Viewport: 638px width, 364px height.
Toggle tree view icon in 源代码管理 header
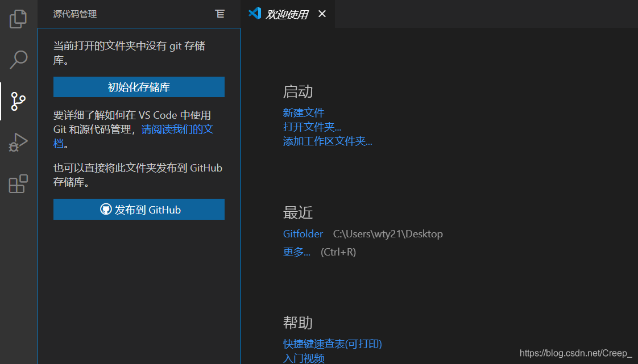(x=219, y=14)
